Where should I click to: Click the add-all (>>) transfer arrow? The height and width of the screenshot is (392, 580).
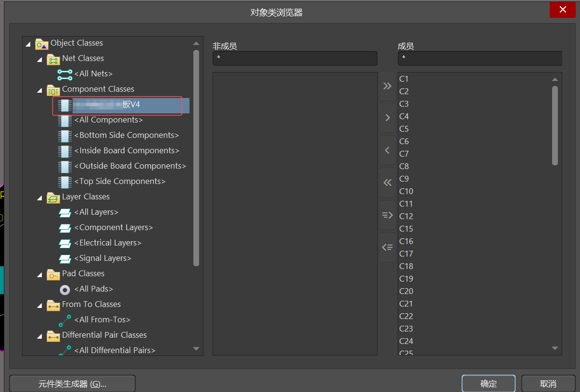[387, 86]
